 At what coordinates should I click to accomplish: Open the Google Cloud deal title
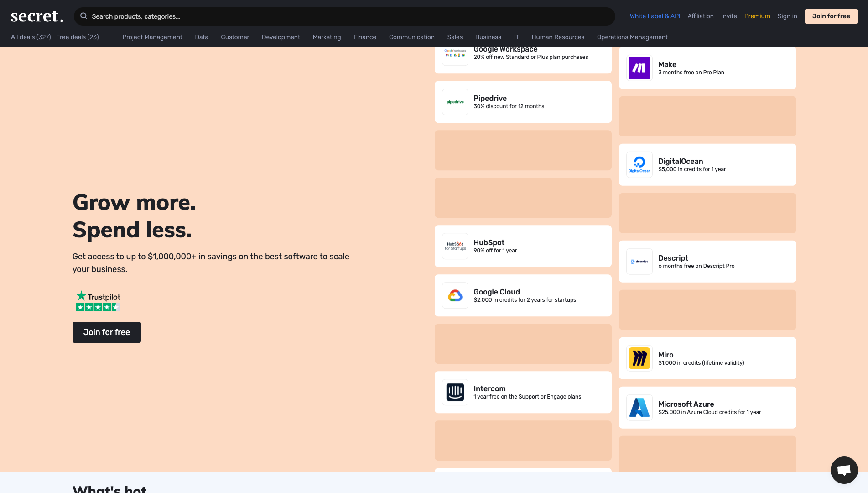coord(496,292)
